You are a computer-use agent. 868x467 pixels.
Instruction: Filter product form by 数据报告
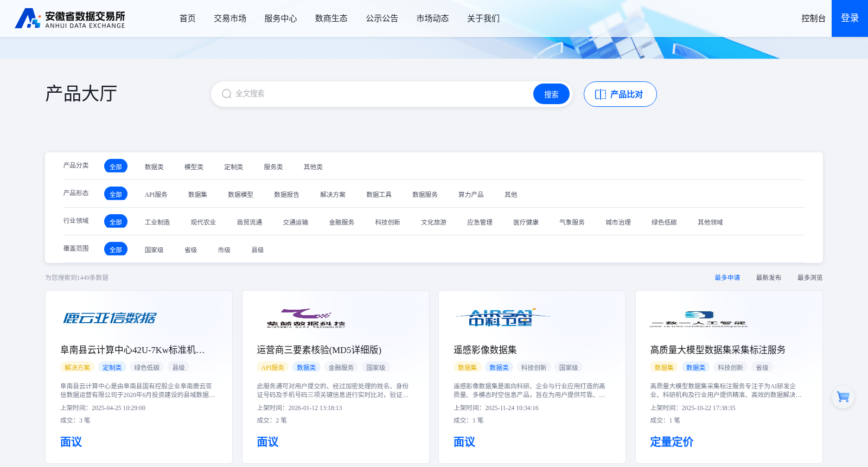pyautogui.click(x=286, y=195)
